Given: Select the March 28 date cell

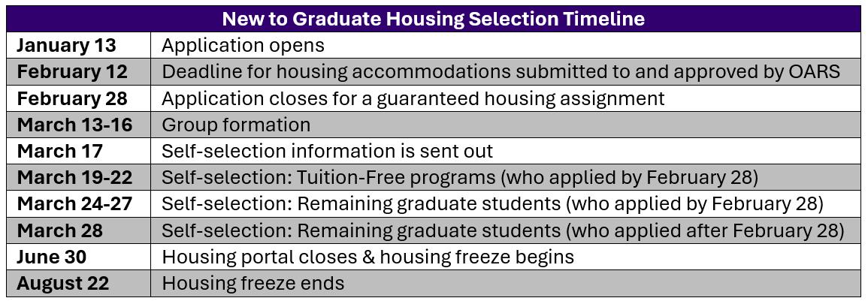Looking at the screenshot, I should (x=79, y=231).
